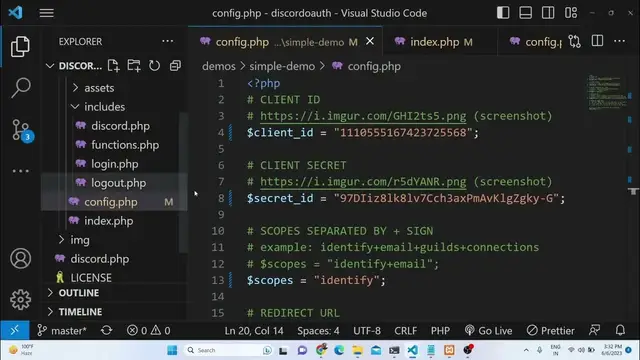Open the Accounts menu icon
The height and width of the screenshot is (360, 640).
20,258
